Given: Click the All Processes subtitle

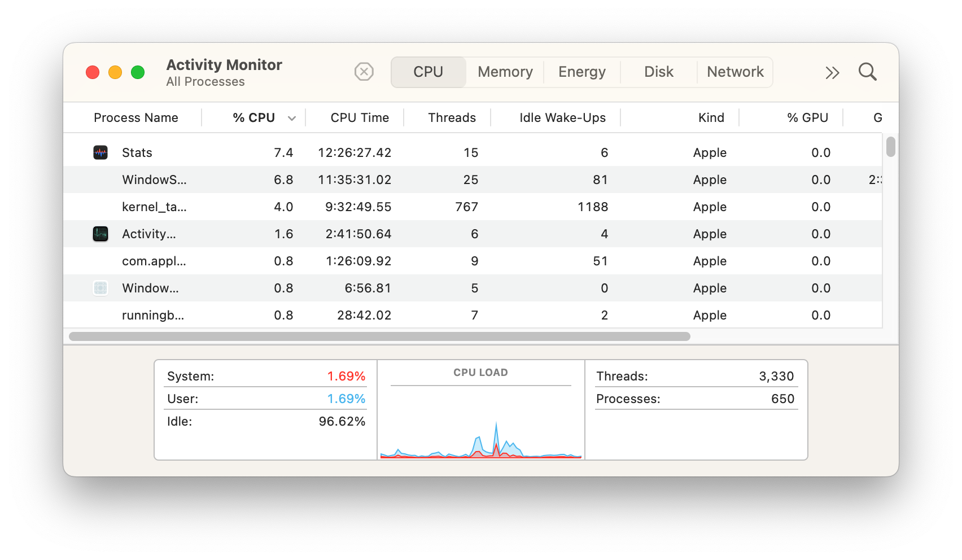Looking at the screenshot, I should [x=205, y=81].
